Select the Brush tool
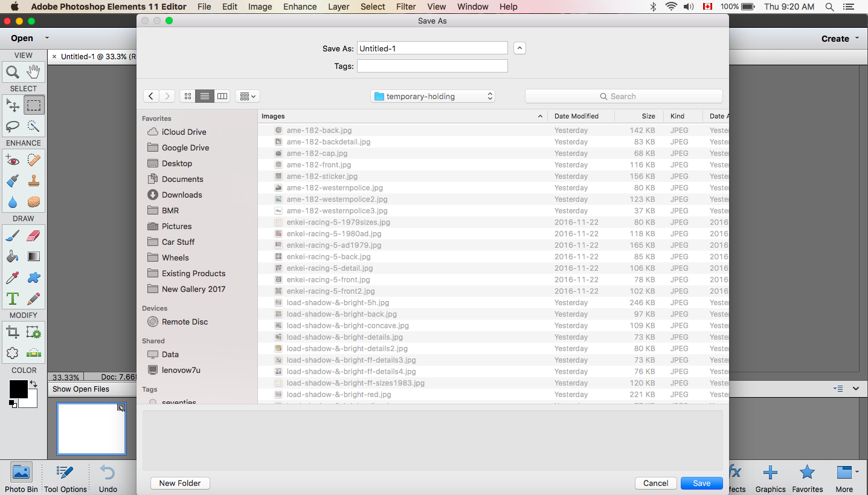868x495 pixels. pos(13,236)
